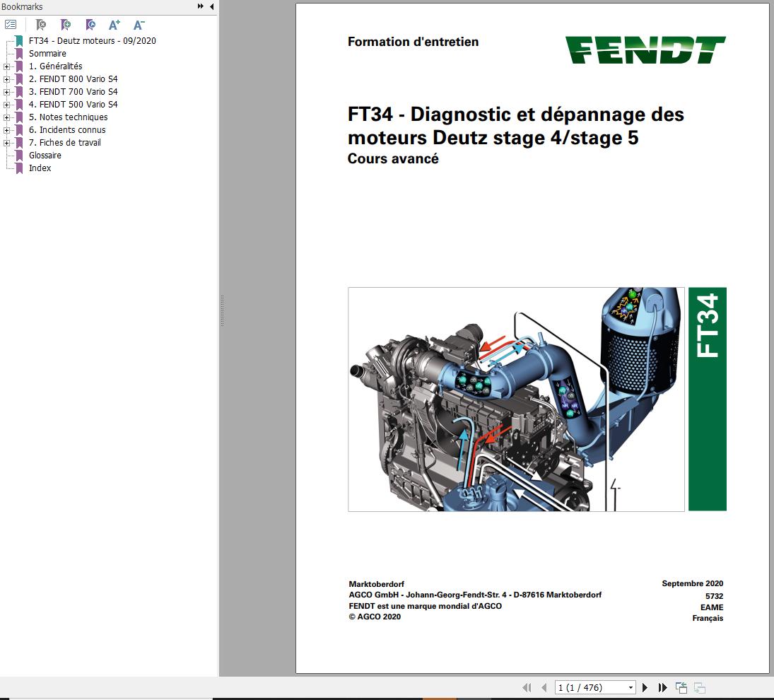Jump to the last page
The width and height of the screenshot is (774, 700).
pos(662,687)
